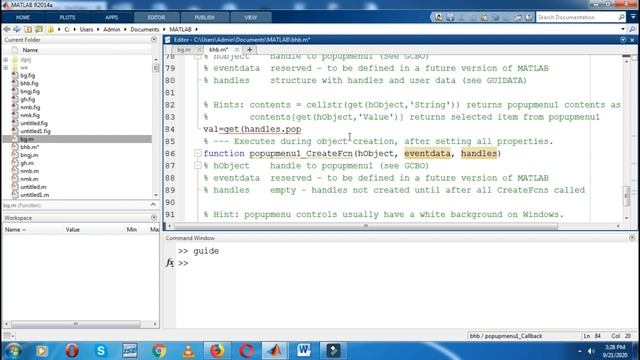Viewport: 640px width, 360px height.
Task: Switch to the PUBLISH ribbon tab
Action: click(x=204, y=18)
